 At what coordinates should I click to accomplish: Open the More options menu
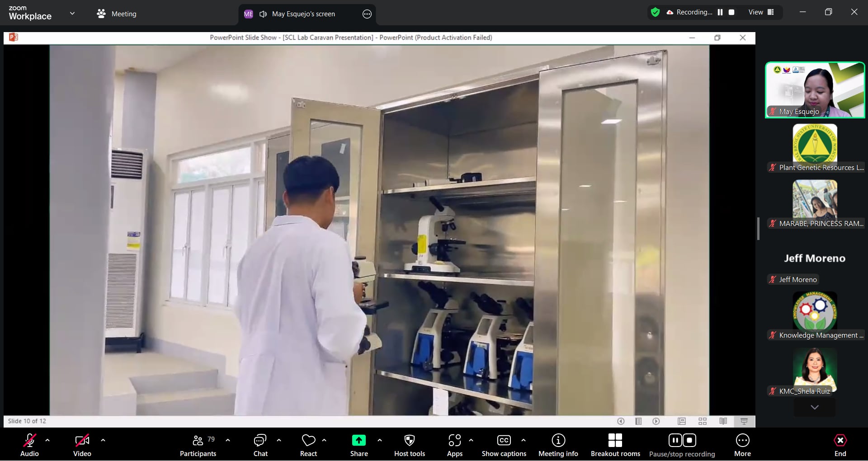click(x=742, y=445)
